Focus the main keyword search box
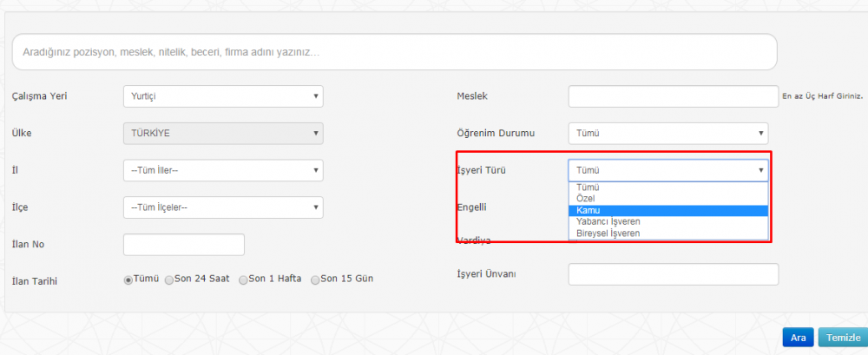 394,52
